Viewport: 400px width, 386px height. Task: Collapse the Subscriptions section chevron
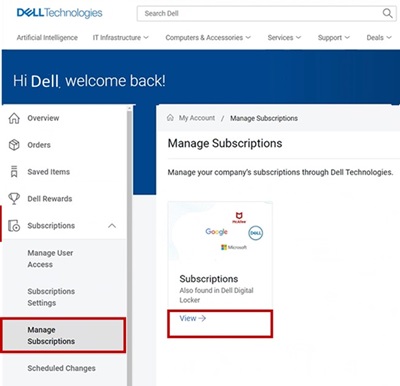pos(112,226)
